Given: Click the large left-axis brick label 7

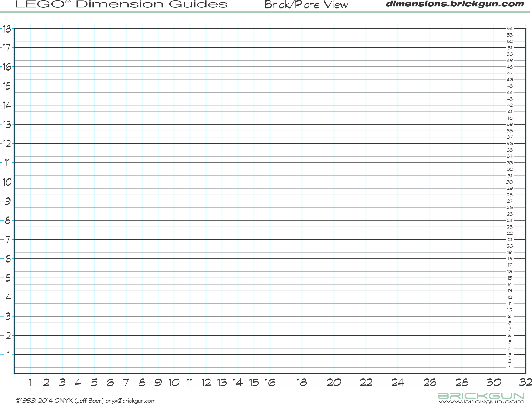Looking at the screenshot, I should click(8, 240).
